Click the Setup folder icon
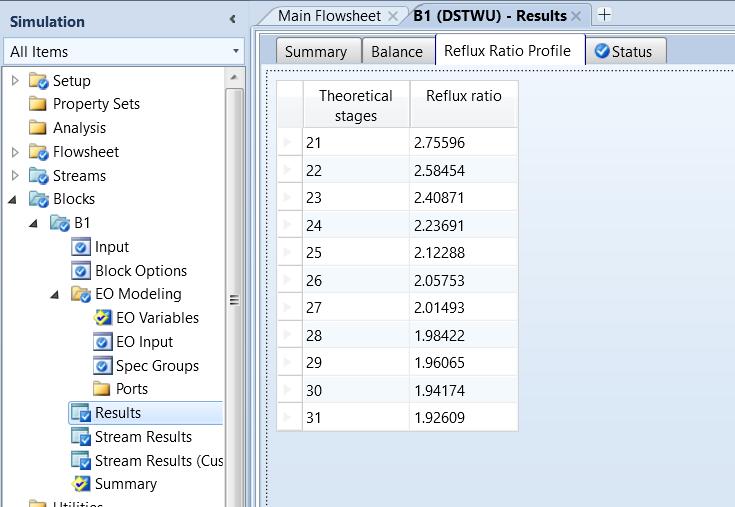735x507 pixels. (39, 81)
